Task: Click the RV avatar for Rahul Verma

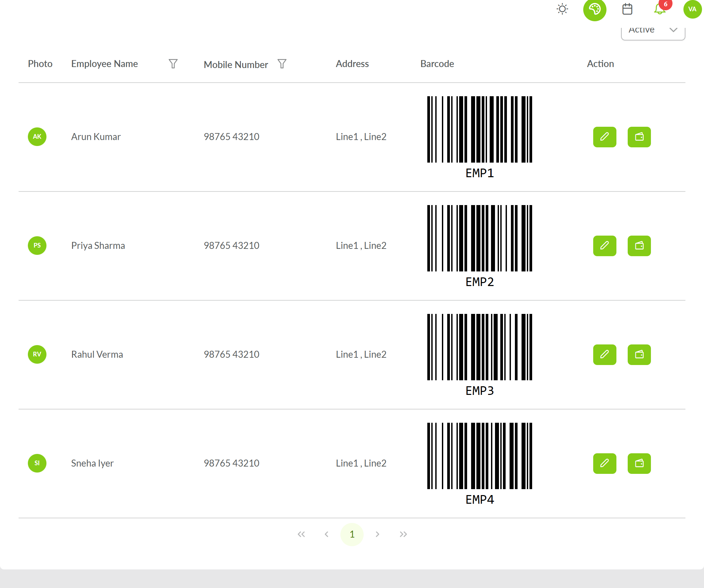Action: pyautogui.click(x=37, y=354)
